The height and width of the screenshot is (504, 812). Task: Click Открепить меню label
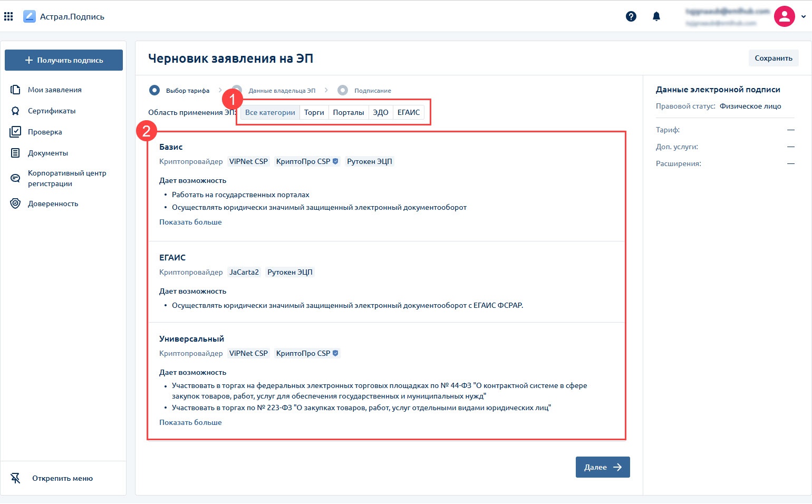point(62,478)
